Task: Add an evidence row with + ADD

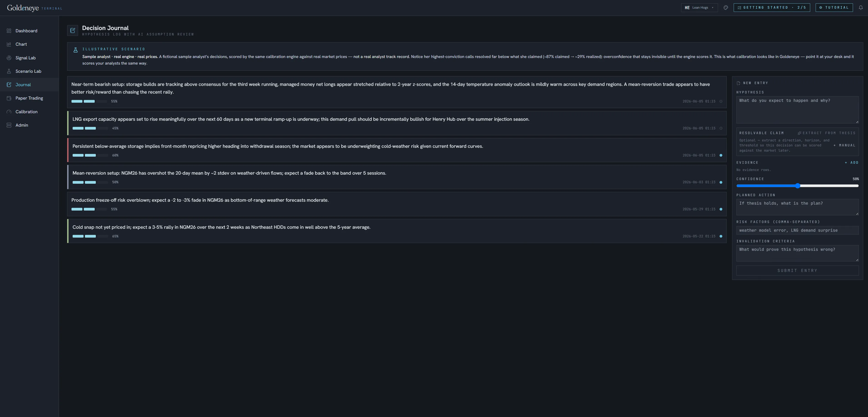Action: [x=851, y=163]
